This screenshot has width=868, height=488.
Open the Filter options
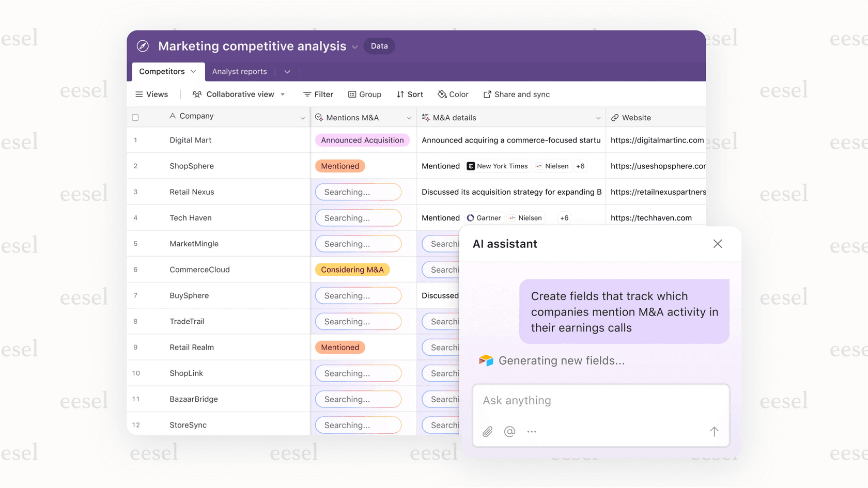click(318, 94)
